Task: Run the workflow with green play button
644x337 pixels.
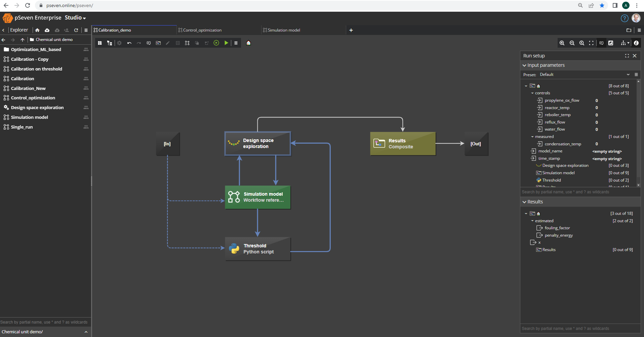Action: pos(226,43)
